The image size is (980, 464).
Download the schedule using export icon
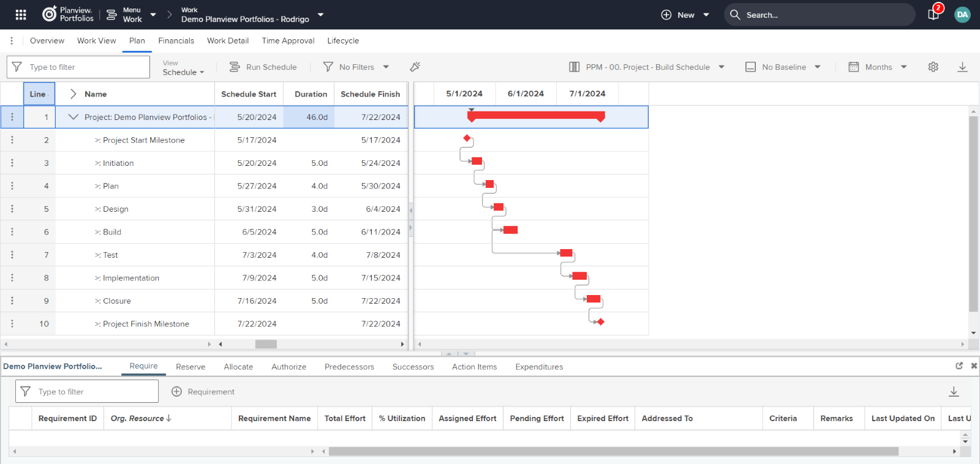pos(962,67)
